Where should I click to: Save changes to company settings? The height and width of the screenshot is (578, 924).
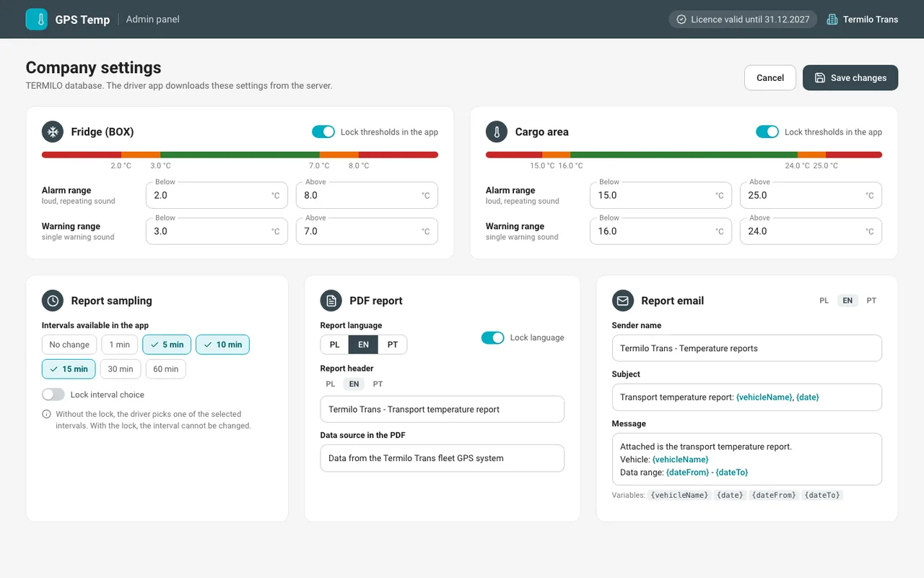850,78
